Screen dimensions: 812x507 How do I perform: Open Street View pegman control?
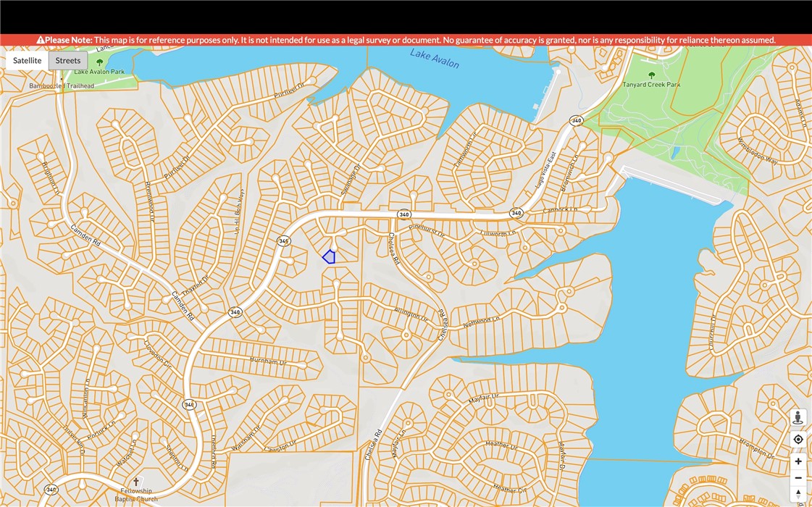(798, 418)
